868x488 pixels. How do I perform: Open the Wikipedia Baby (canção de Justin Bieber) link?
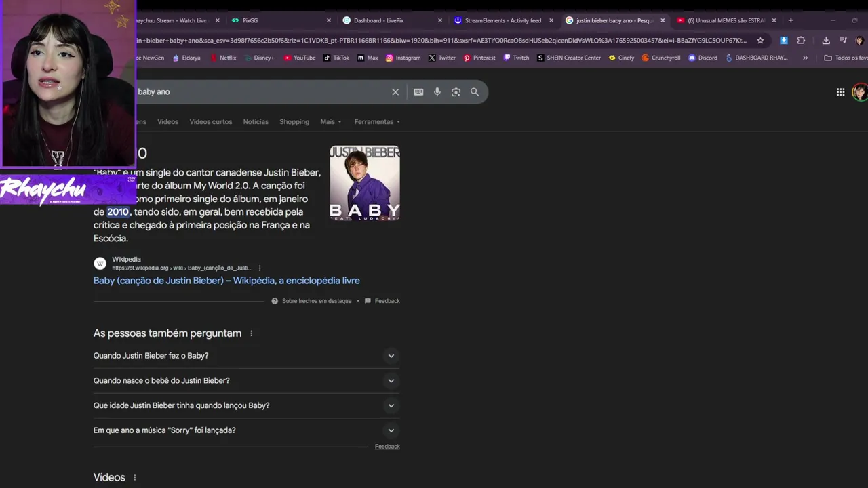pos(226,281)
